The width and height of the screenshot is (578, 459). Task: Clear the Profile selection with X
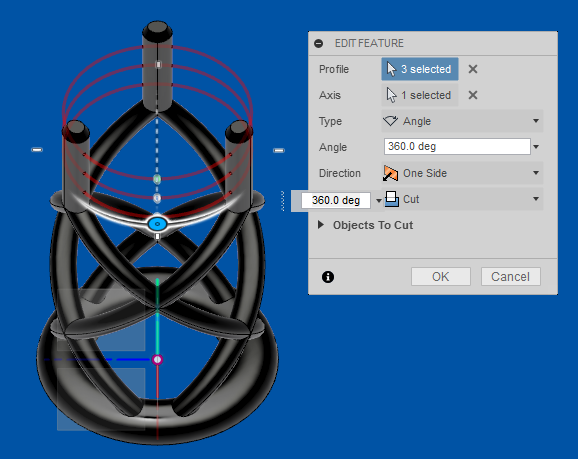tap(473, 69)
